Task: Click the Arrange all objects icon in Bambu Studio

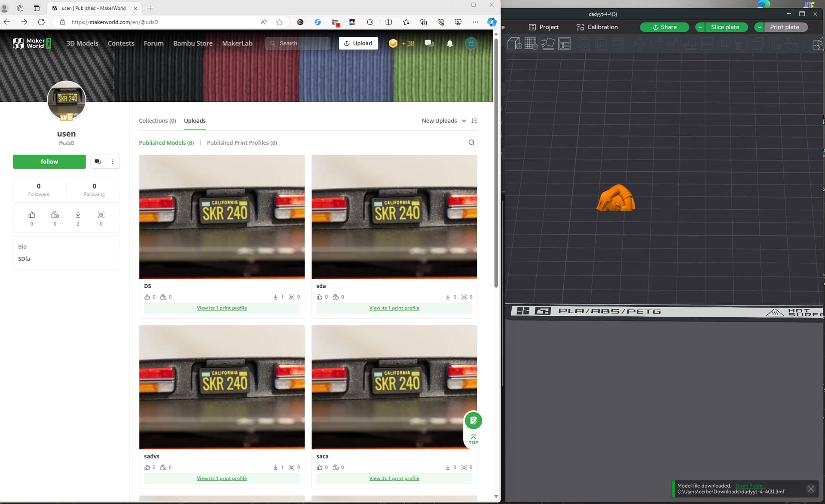Action: tap(564, 43)
